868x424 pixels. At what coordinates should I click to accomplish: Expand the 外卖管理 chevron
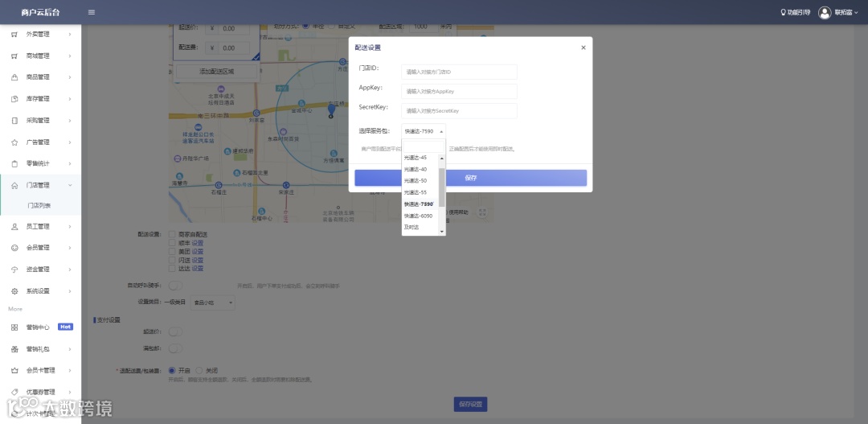(70, 35)
